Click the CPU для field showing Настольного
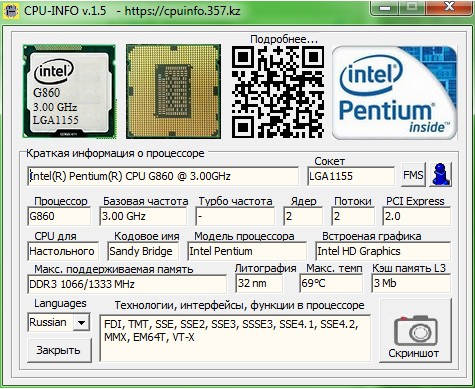Screen dimensions: 475x389 point(63,251)
